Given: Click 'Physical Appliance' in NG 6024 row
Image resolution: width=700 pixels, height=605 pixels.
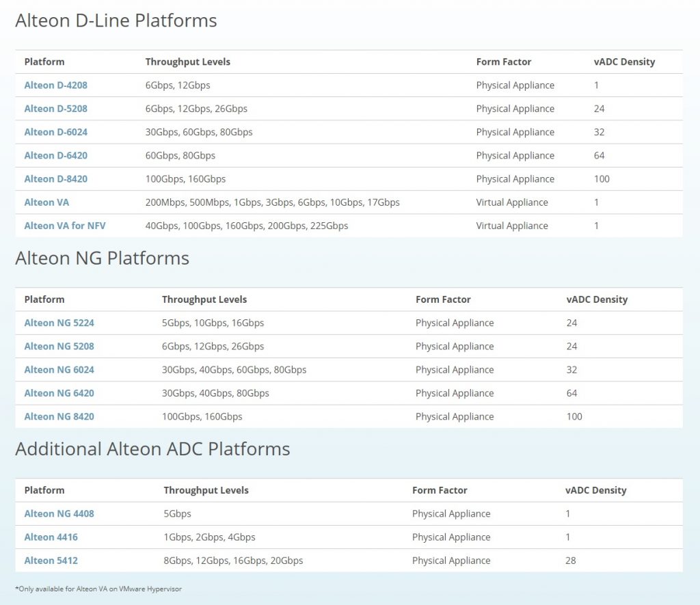Looking at the screenshot, I should (x=455, y=370).
